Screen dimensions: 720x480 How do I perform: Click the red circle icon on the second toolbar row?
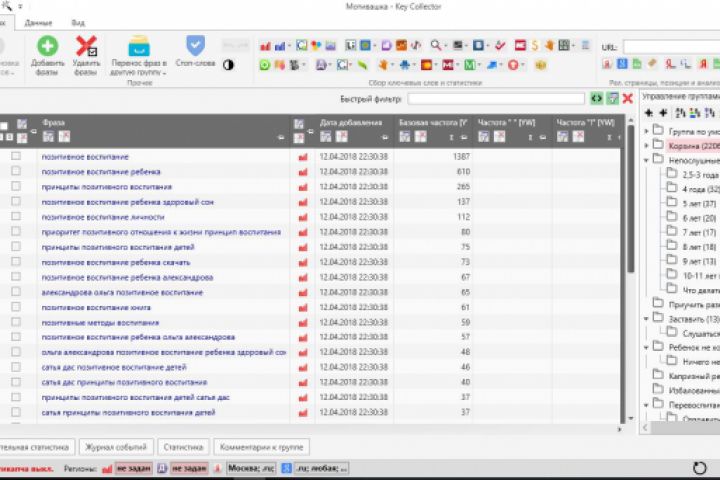(513, 65)
